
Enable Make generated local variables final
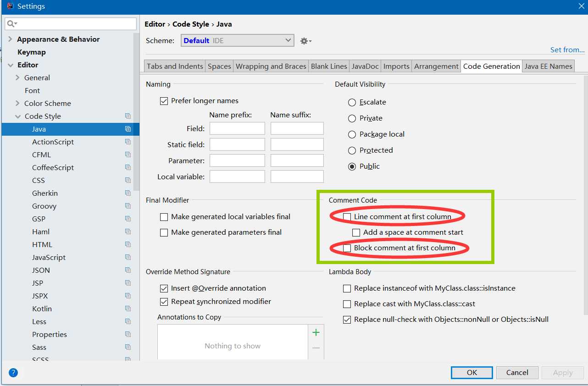pos(164,217)
